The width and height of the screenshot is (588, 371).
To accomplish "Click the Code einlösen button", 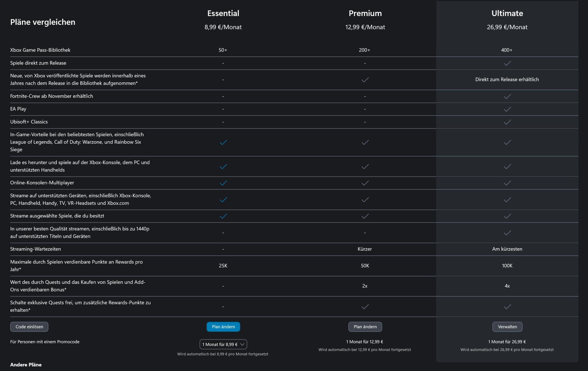I will 29,327.
